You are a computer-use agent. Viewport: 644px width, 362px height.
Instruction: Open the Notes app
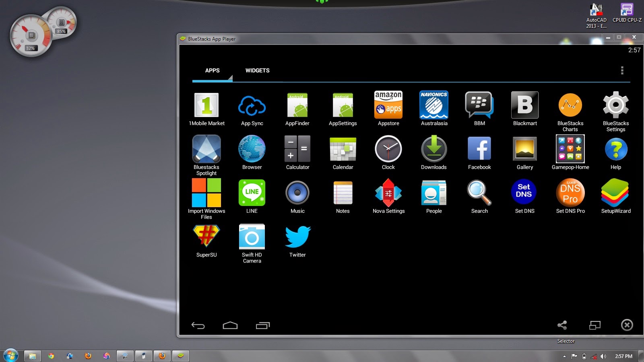click(x=343, y=193)
